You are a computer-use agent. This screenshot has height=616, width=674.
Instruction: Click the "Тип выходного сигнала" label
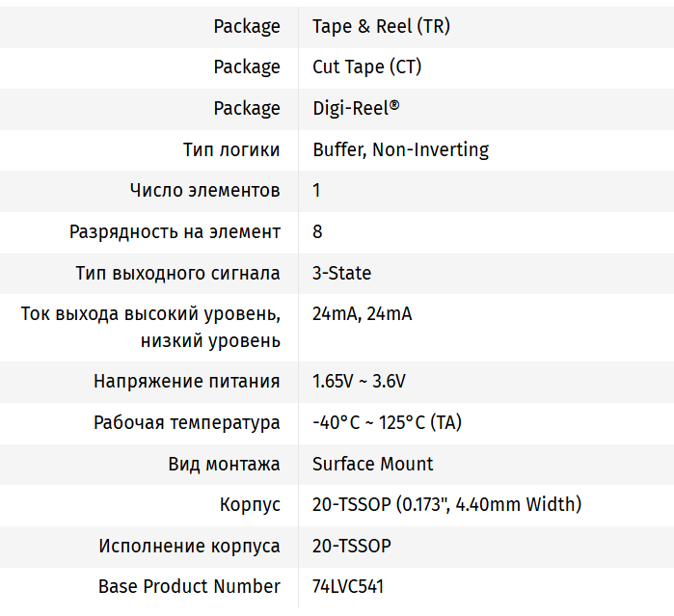177,273
